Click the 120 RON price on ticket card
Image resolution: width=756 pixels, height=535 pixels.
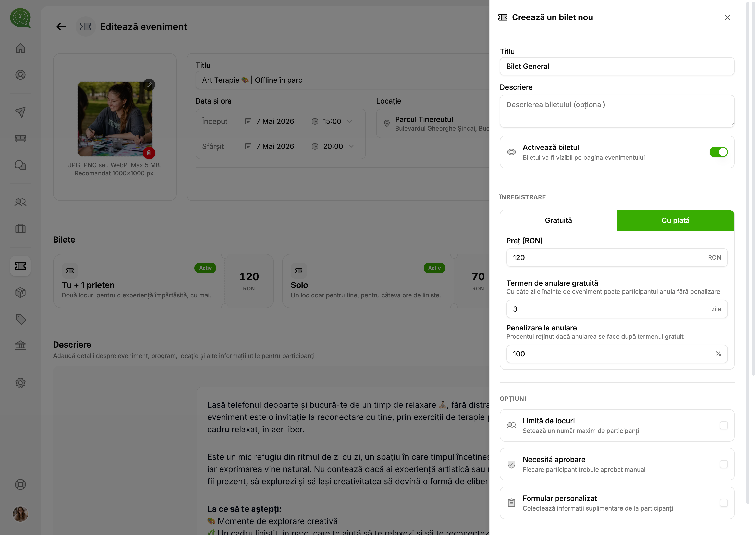click(249, 281)
